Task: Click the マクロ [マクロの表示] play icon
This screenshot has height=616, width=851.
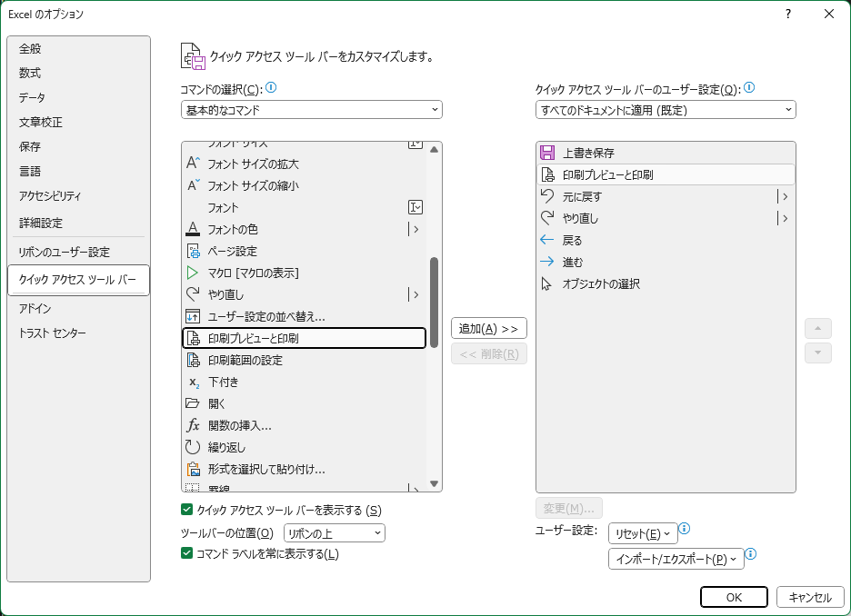Action: coord(193,273)
